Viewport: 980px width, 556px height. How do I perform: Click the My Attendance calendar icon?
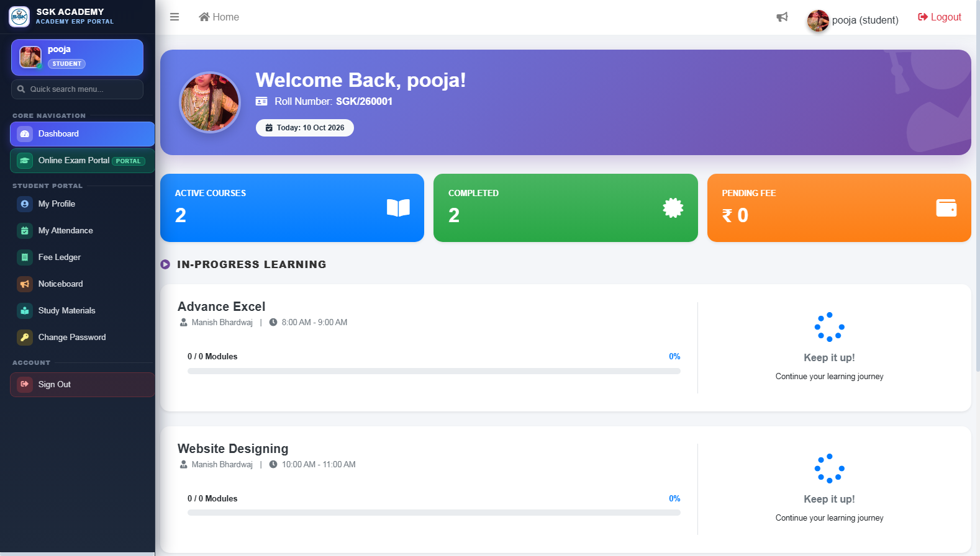(x=25, y=231)
